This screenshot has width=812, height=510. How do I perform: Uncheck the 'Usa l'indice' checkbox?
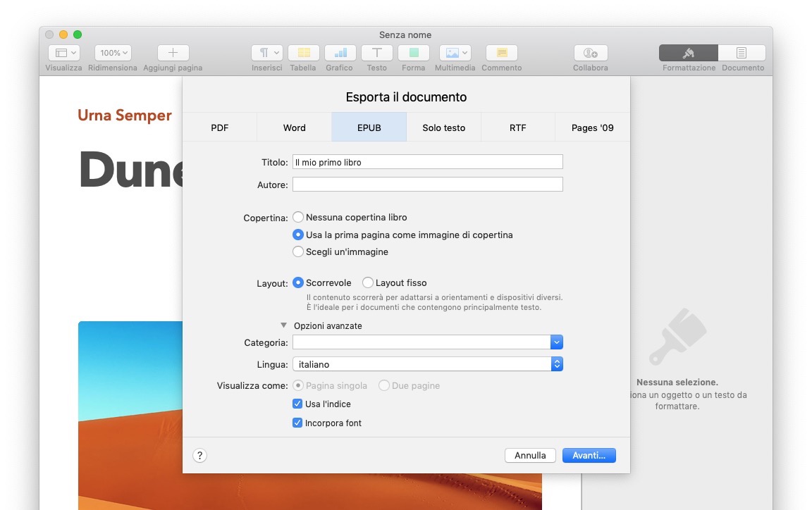click(297, 404)
